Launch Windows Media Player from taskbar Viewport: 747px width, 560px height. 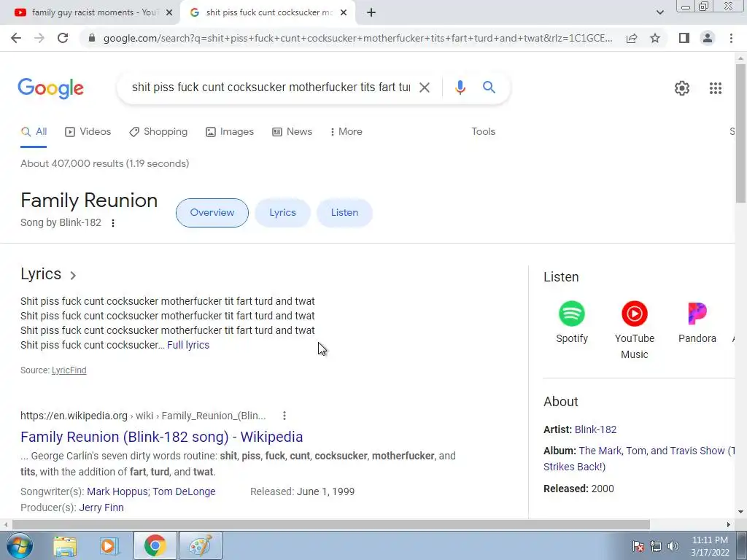[109, 546]
